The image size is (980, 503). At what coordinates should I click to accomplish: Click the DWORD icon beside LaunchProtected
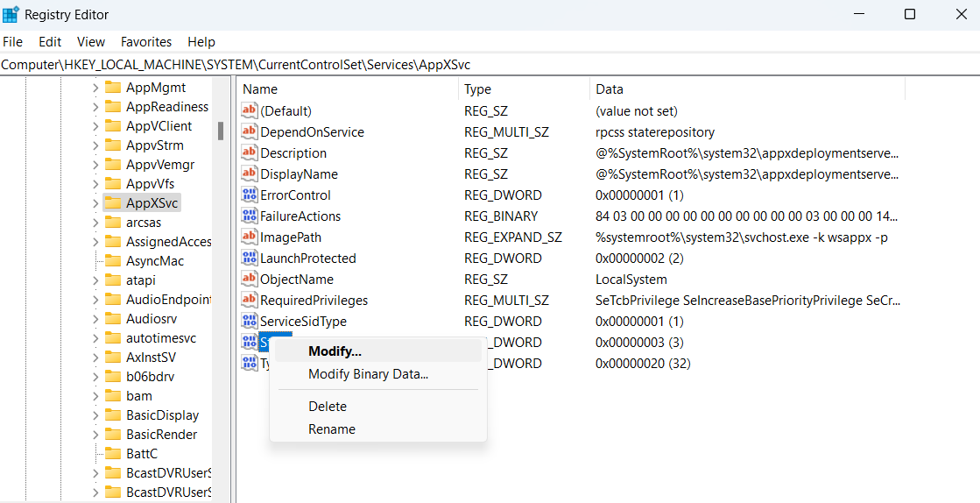click(250, 258)
